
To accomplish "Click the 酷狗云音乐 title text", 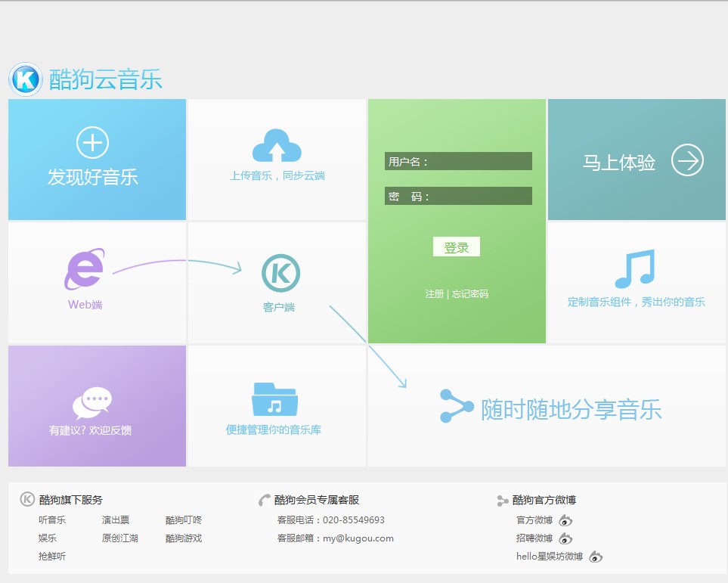I will (x=105, y=79).
